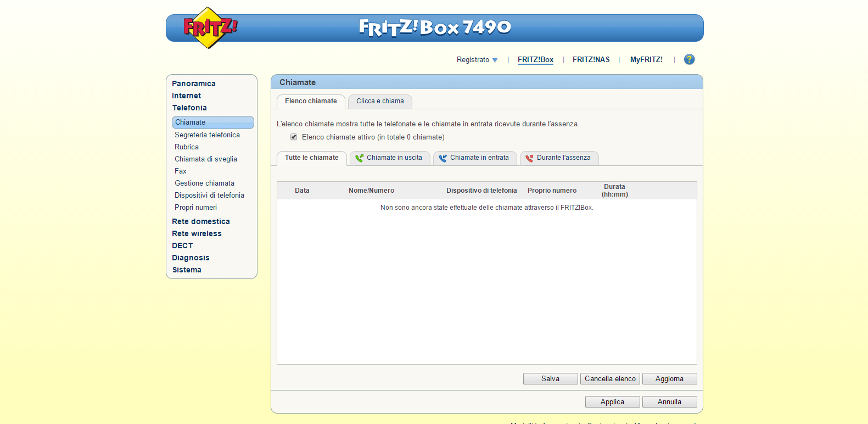This screenshot has height=424, width=868.
Task: Open Segreteria telefonica in the sidebar
Action: pyautogui.click(x=207, y=135)
